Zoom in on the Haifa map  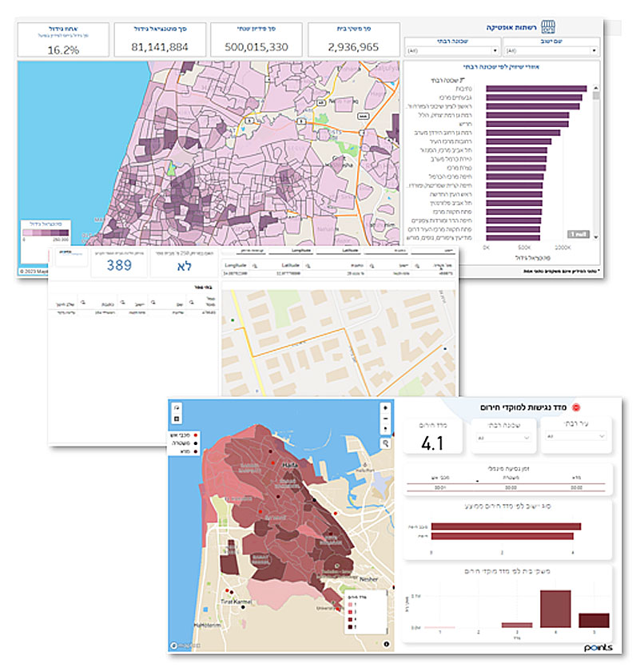(386, 406)
